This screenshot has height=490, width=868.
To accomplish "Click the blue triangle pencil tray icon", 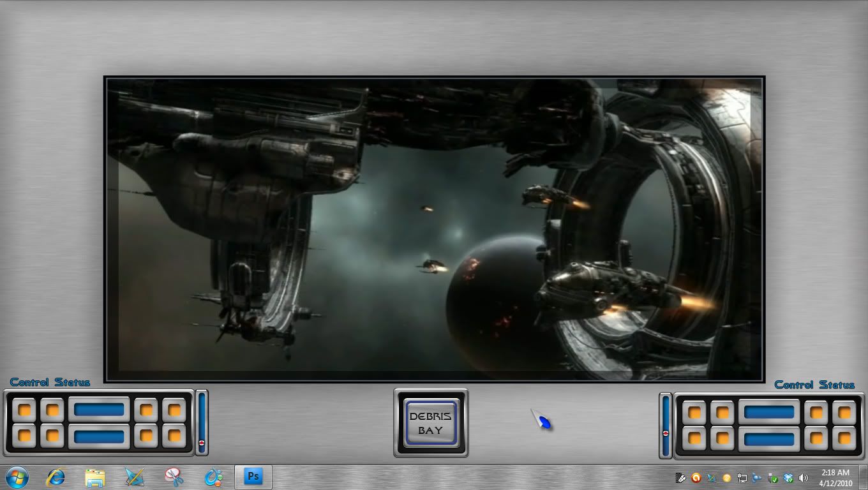I will coord(712,478).
